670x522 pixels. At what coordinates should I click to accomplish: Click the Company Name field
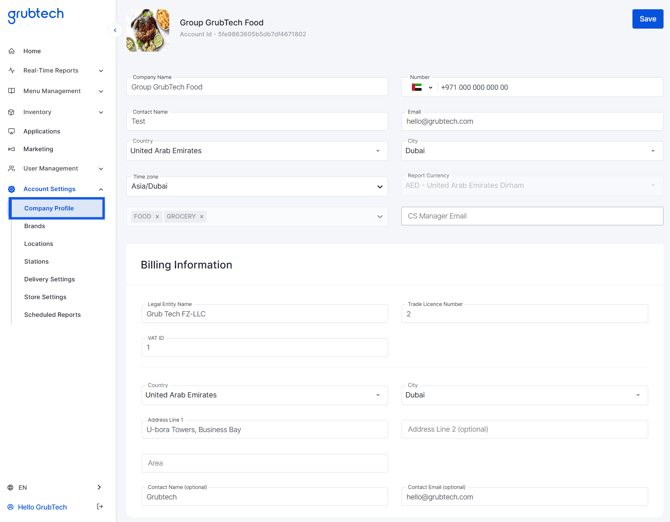[x=257, y=87]
